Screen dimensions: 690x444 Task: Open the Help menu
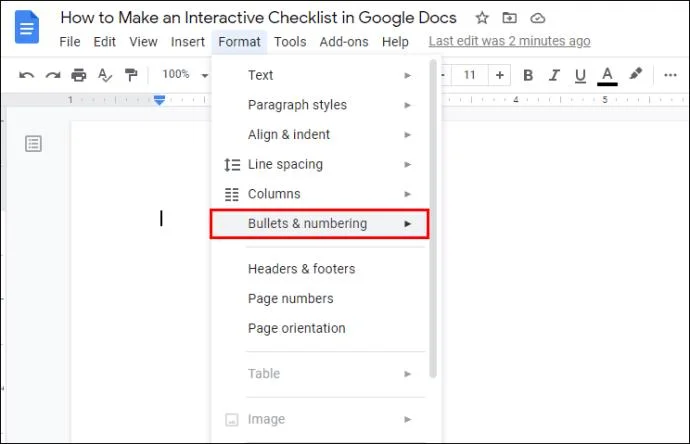click(395, 42)
